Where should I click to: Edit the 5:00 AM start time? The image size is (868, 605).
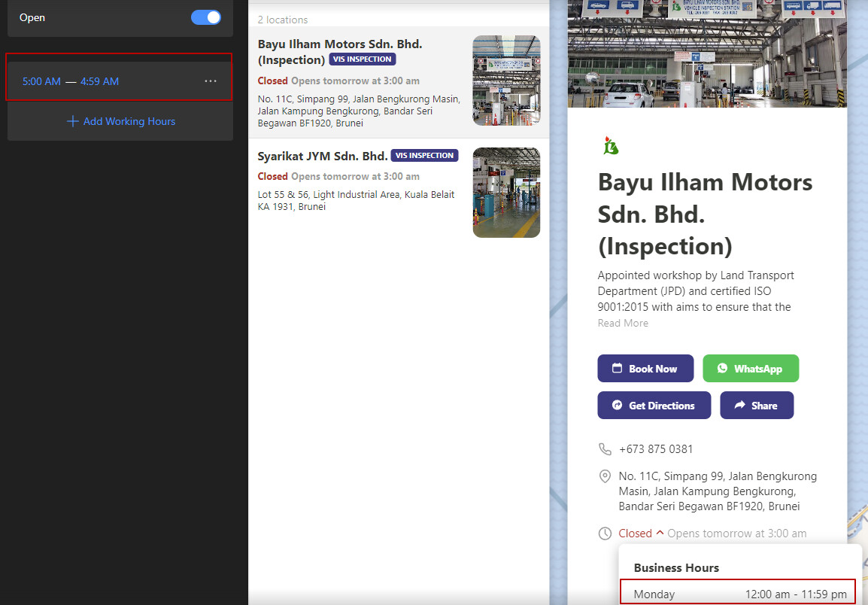click(41, 81)
